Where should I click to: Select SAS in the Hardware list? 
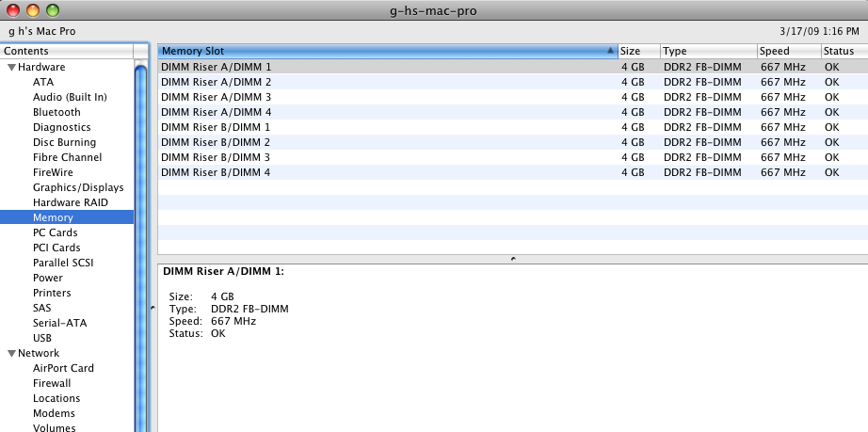(x=41, y=308)
